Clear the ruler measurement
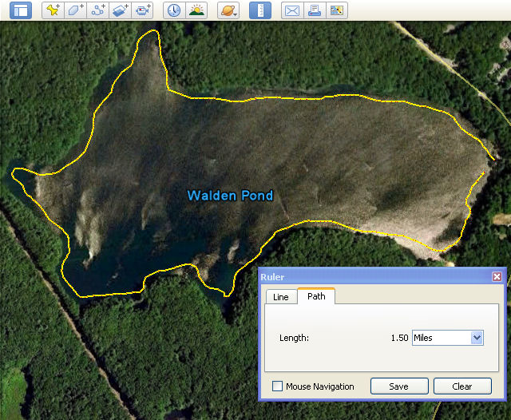 (462, 386)
